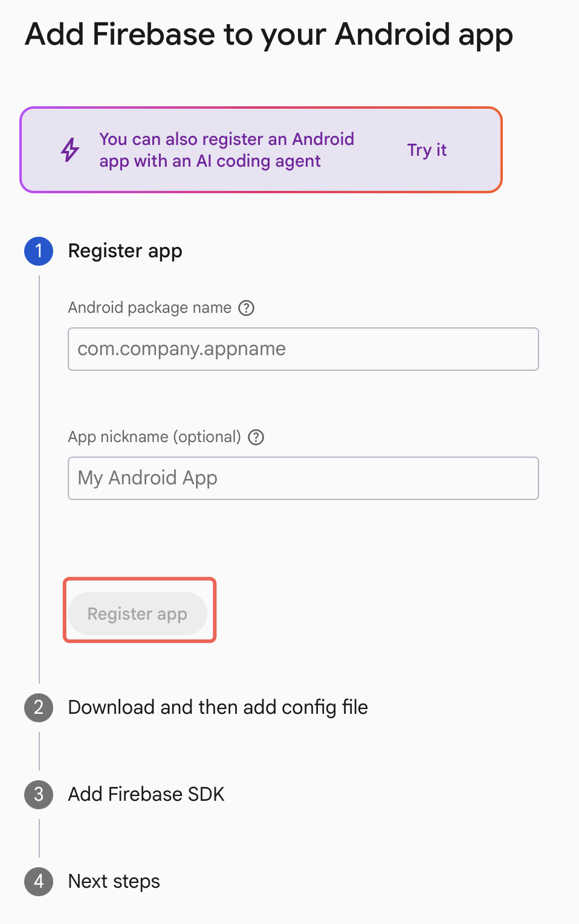This screenshot has width=579, height=924.
Task: Open help tooltip for Android package name
Action: [246, 308]
